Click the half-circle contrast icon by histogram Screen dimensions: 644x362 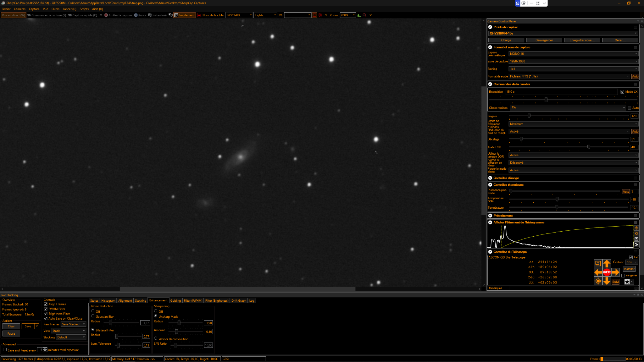coord(636,244)
